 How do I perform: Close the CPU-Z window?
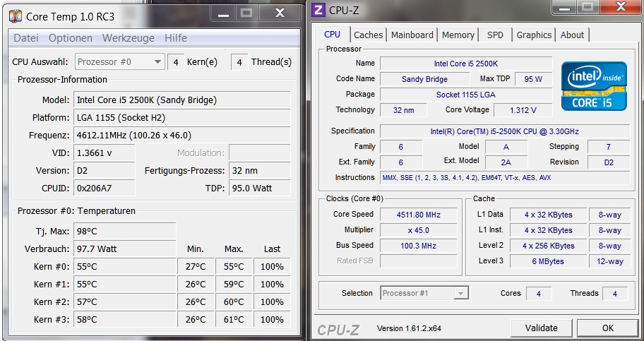coord(621,7)
